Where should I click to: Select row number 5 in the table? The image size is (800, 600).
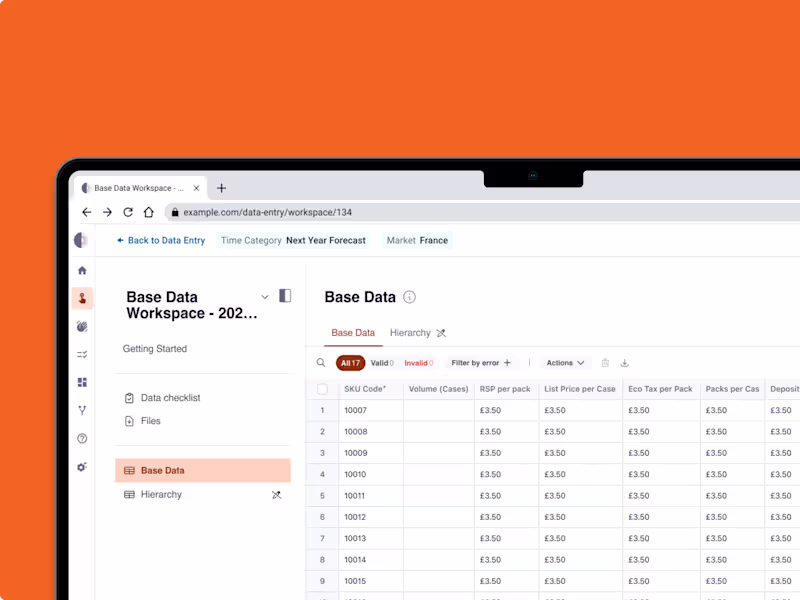[322, 496]
